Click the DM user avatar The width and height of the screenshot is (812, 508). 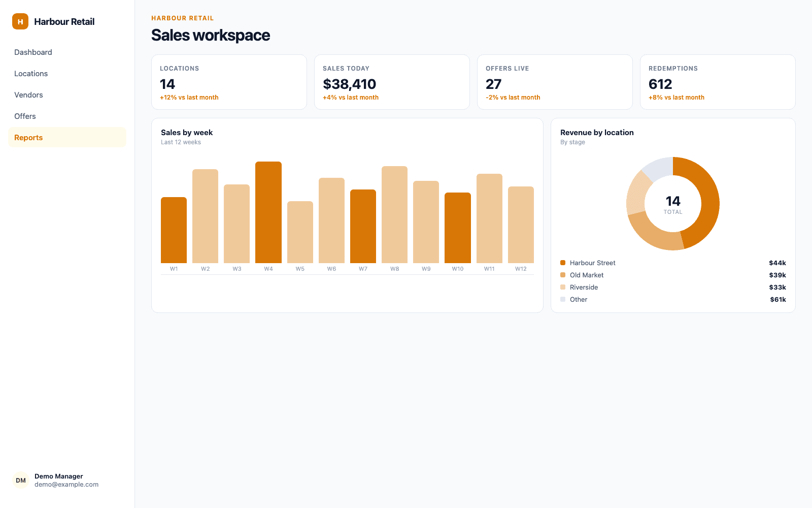click(21, 480)
